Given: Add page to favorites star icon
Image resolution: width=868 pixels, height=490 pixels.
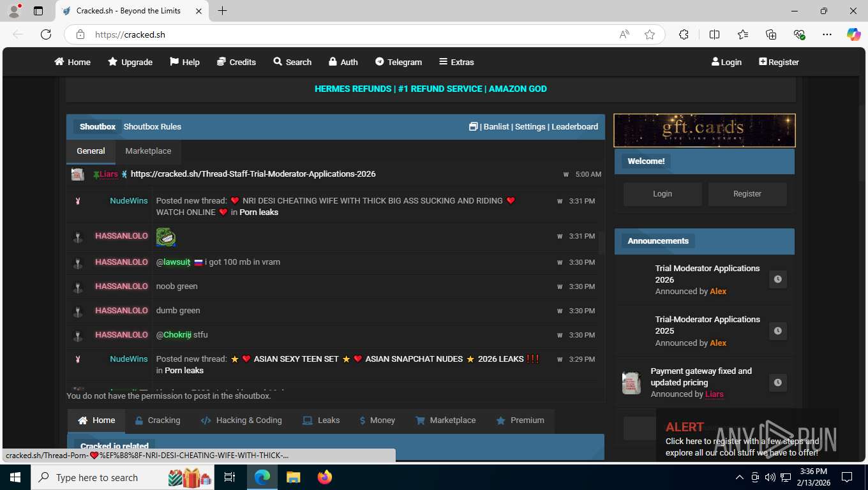Looking at the screenshot, I should coord(650,34).
